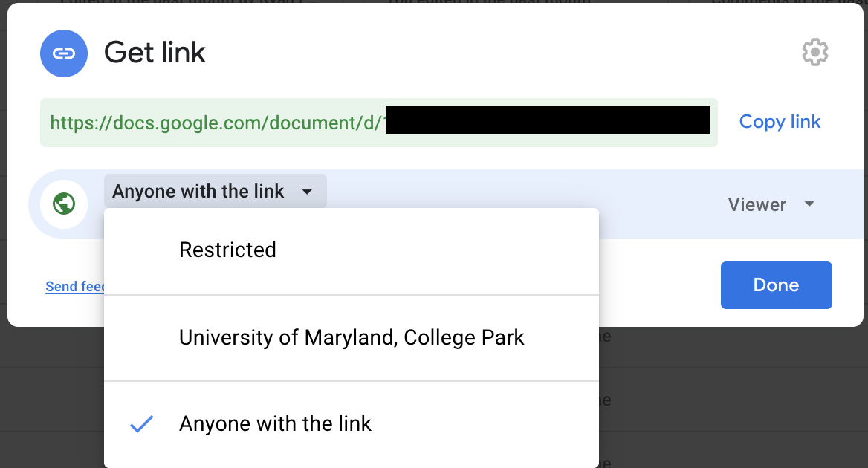The width and height of the screenshot is (868, 468).
Task: Open share settings via gear icon
Action: pyautogui.click(x=815, y=53)
